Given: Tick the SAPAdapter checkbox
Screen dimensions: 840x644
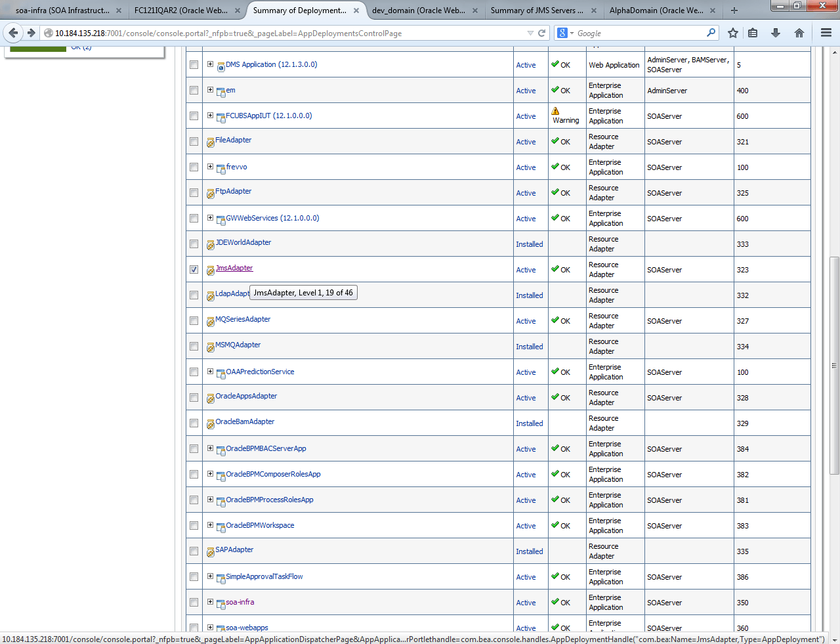Looking at the screenshot, I should (x=194, y=551).
